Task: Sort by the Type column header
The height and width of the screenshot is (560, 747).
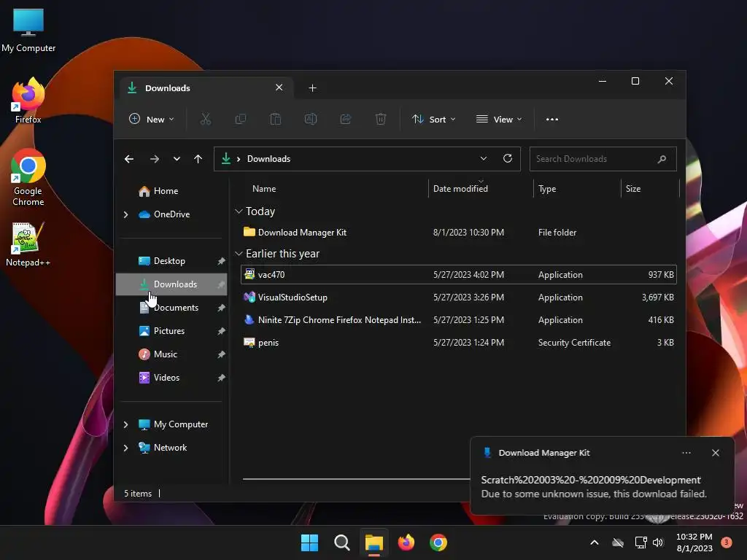Action: (547, 189)
